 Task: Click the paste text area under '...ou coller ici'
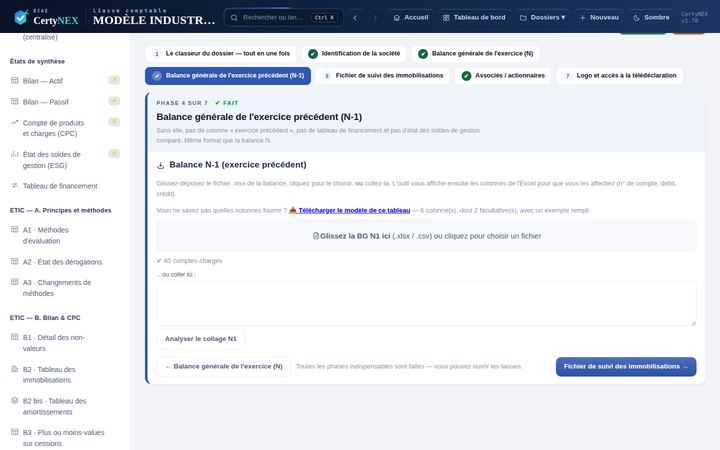tap(427, 304)
